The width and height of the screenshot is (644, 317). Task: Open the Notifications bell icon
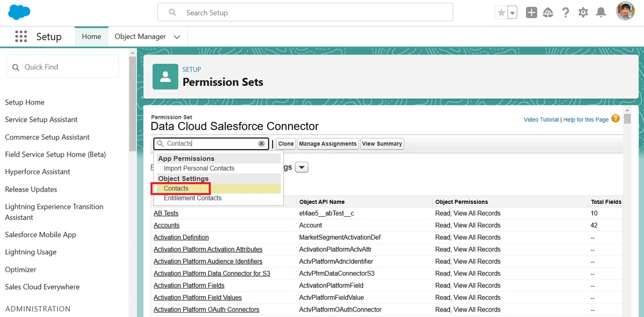(x=601, y=13)
